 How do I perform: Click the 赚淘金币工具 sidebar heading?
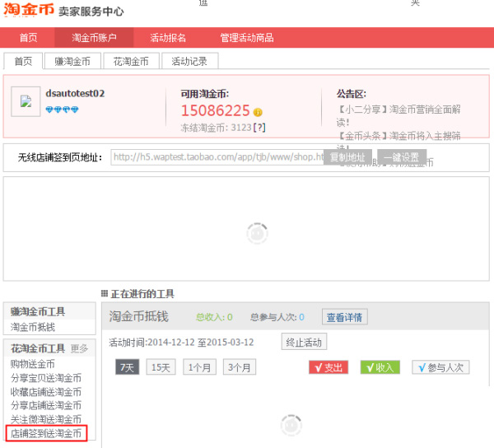38,311
